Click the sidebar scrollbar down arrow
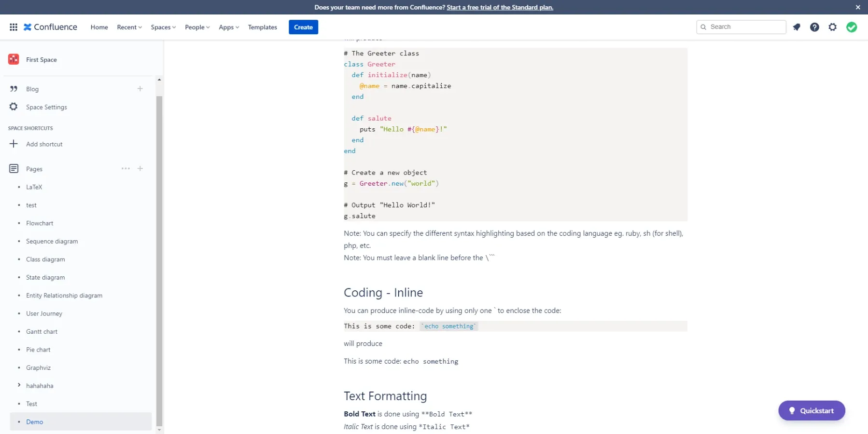This screenshot has width=868, height=434. [159, 430]
